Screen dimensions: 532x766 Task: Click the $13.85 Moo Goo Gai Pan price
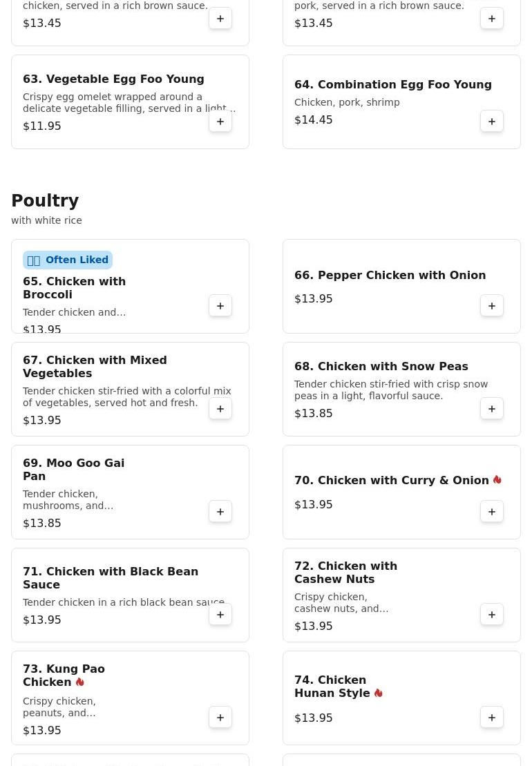[42, 523]
